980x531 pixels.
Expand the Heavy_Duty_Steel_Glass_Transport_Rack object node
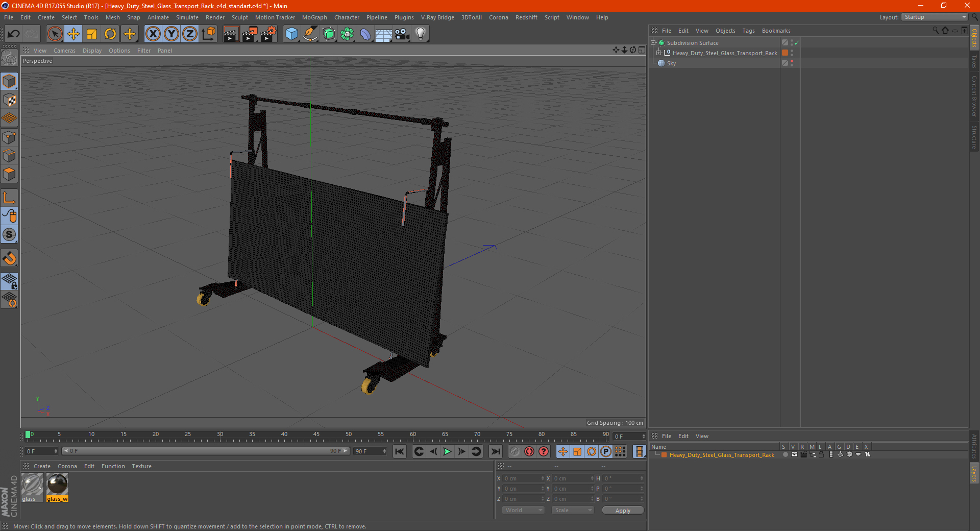(x=659, y=53)
